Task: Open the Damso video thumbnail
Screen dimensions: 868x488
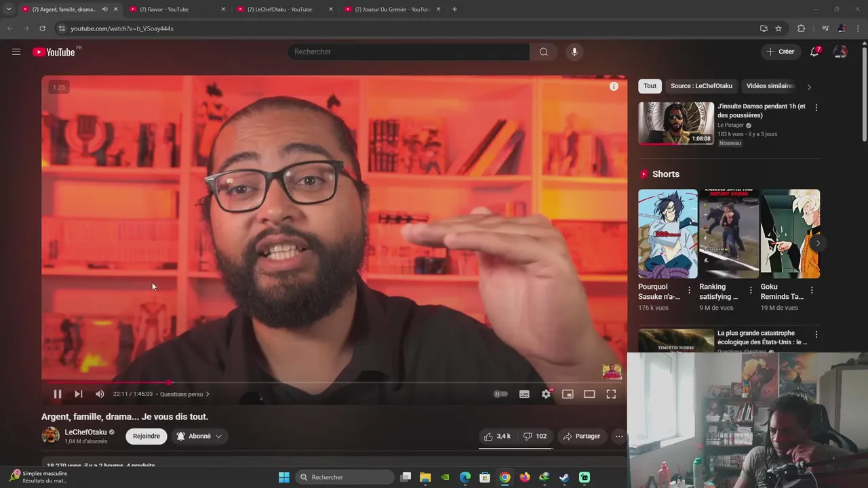Action: click(676, 123)
